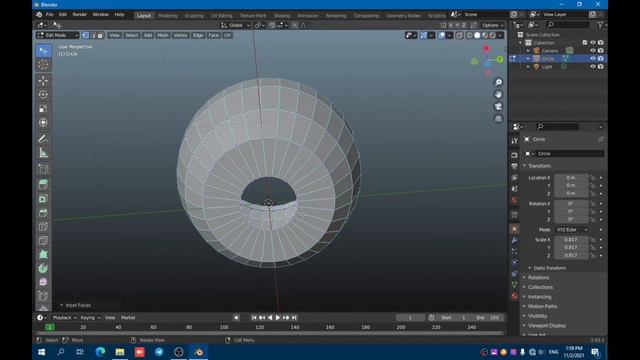The image size is (640, 360).
Task: Open the Render properties tab
Action: pyautogui.click(x=514, y=155)
